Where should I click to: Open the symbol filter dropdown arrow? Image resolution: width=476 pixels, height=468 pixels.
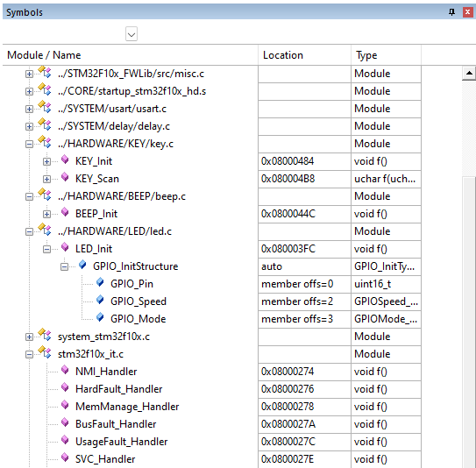coord(131,34)
